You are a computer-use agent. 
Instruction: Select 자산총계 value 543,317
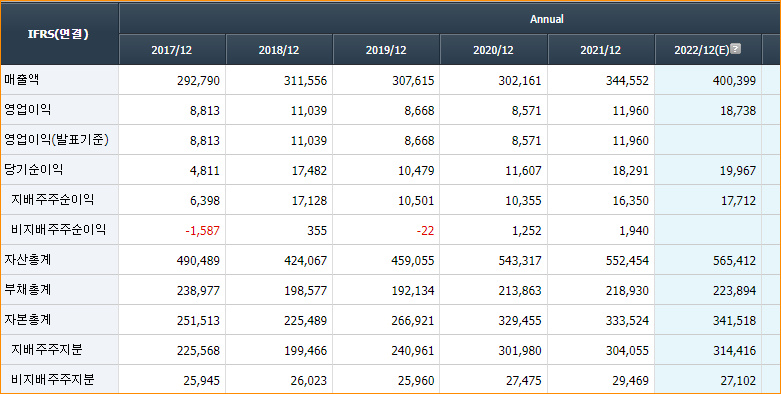point(520,261)
